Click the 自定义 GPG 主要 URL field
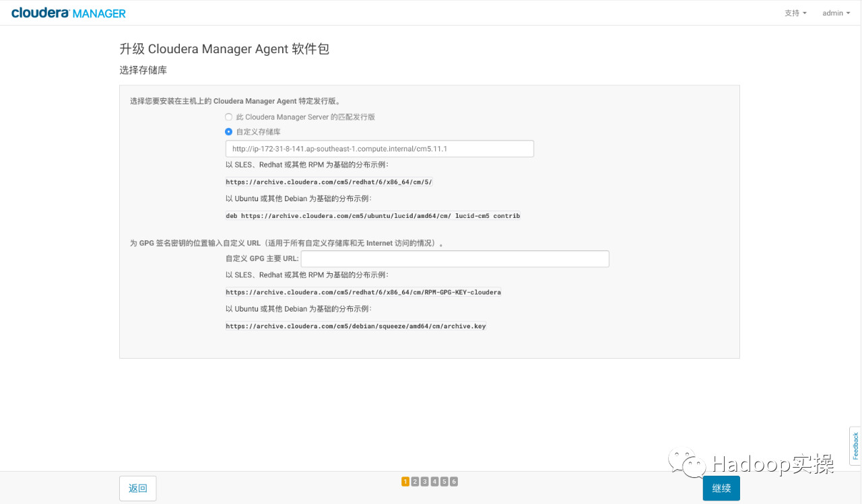Image resolution: width=862 pixels, height=504 pixels. click(x=455, y=258)
